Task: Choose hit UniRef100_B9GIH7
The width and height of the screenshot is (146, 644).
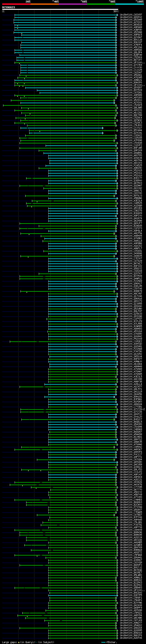Action: coord(131,42)
